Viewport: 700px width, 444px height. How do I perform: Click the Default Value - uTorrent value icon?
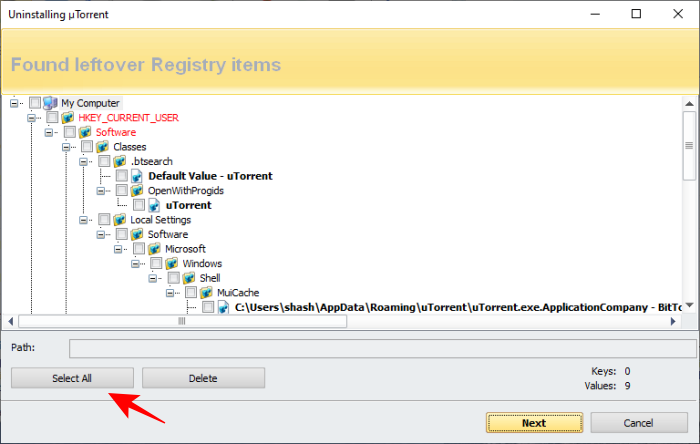(137, 176)
